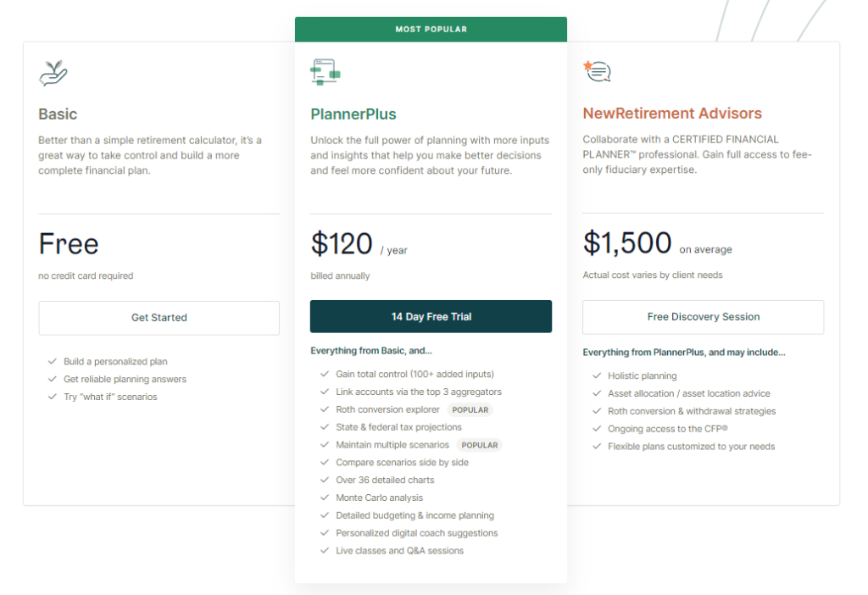Click the NewRetirement Advisors chat bubble icon
Image resolution: width=868 pixels, height=595 pixels.
(598, 72)
